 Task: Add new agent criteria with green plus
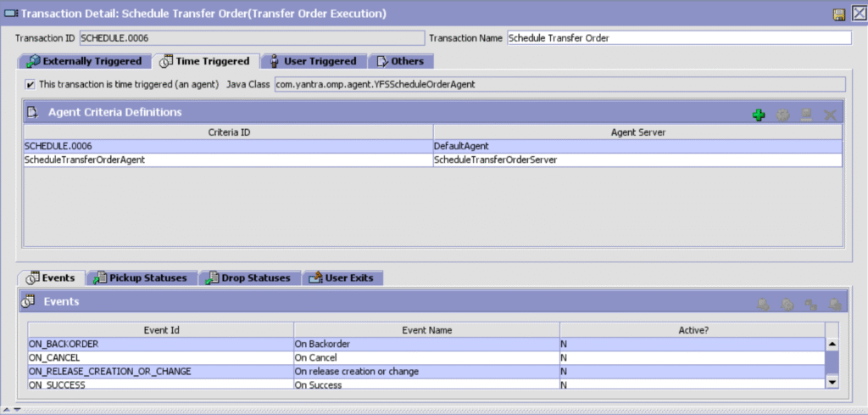pos(759,115)
